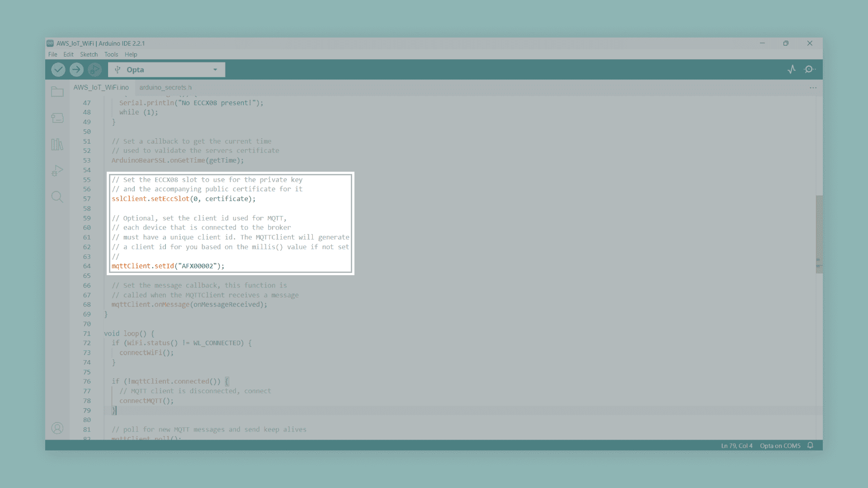Click the WiFi.status() != WL_CONNECTED line

click(x=182, y=343)
